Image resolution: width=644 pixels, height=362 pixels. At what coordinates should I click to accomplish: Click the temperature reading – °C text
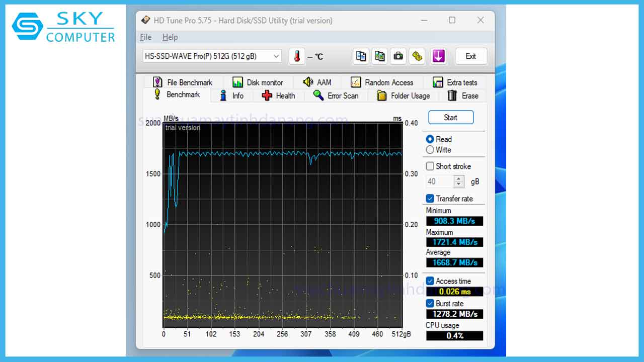[x=315, y=57]
